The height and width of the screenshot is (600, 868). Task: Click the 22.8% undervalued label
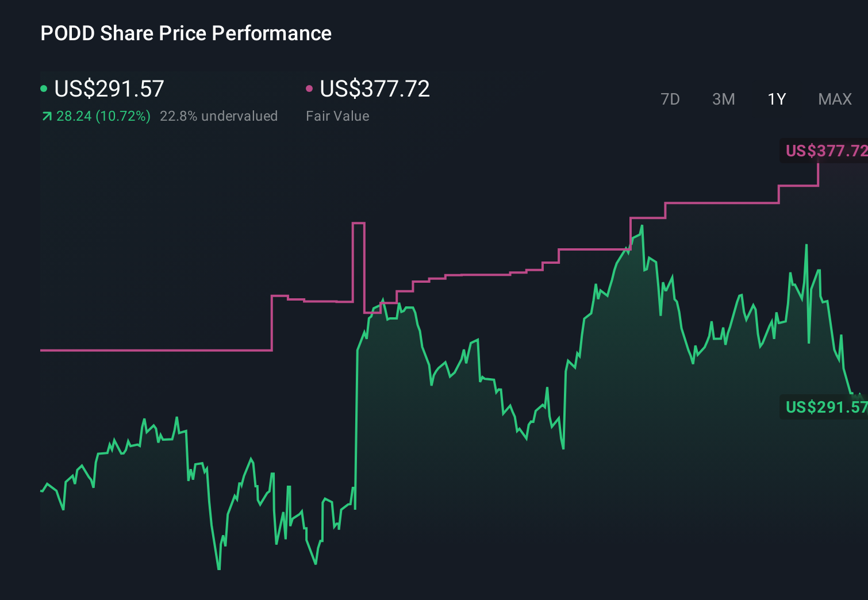coord(220,116)
